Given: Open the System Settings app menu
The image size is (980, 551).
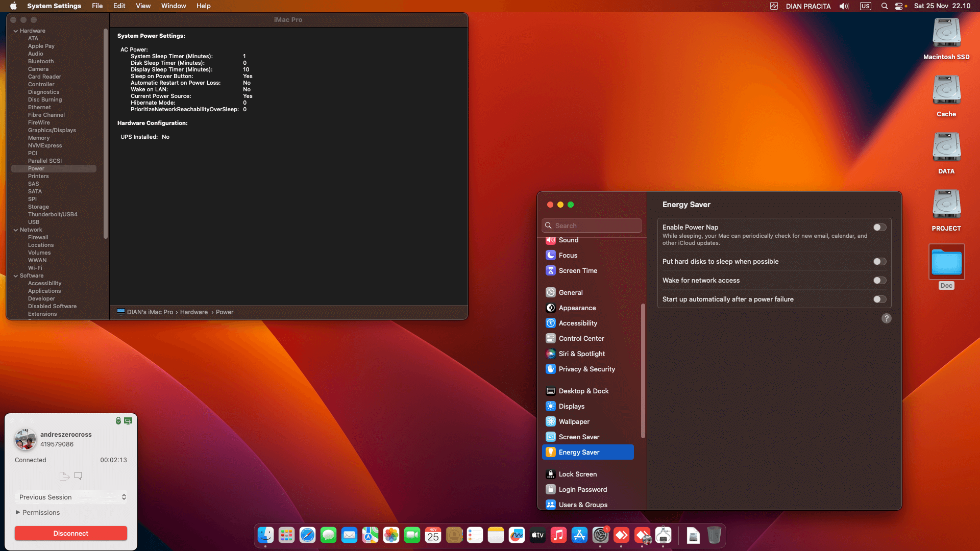Looking at the screenshot, I should (x=54, y=6).
